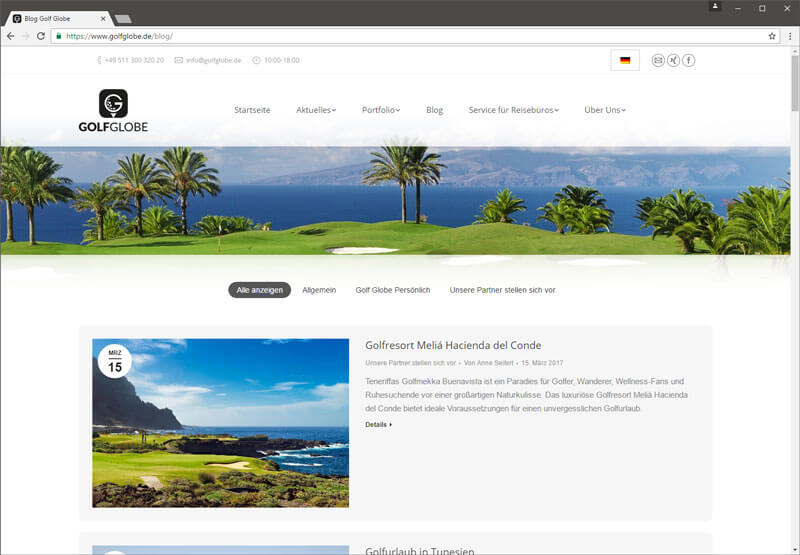Open the Golfresort Meliá Hacienda del Conde article
This screenshot has width=800, height=555.
pos(453,345)
